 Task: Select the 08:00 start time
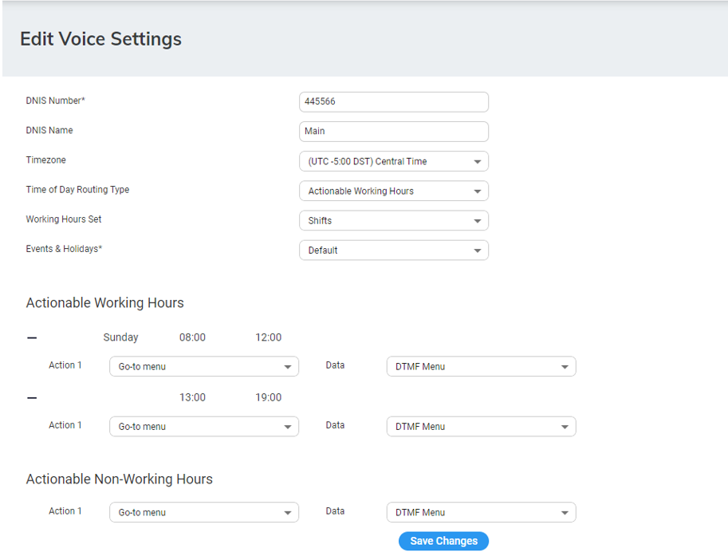pyautogui.click(x=192, y=337)
